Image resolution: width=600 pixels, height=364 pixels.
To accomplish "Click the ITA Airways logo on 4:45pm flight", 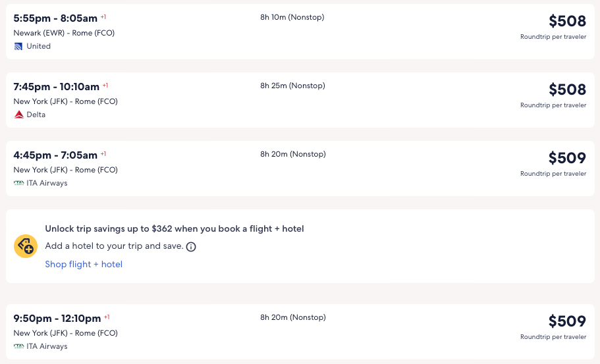I will click(19, 183).
